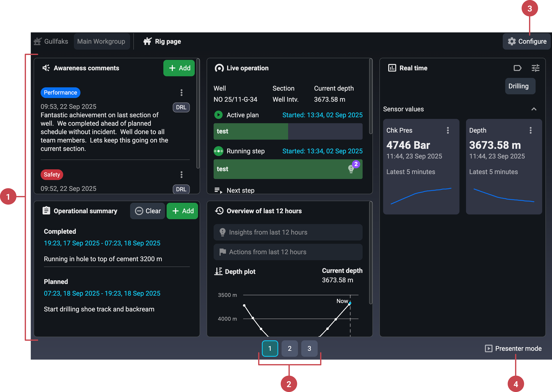Toggle Presenter mode
Screen dimensions: 552x392
pos(513,348)
